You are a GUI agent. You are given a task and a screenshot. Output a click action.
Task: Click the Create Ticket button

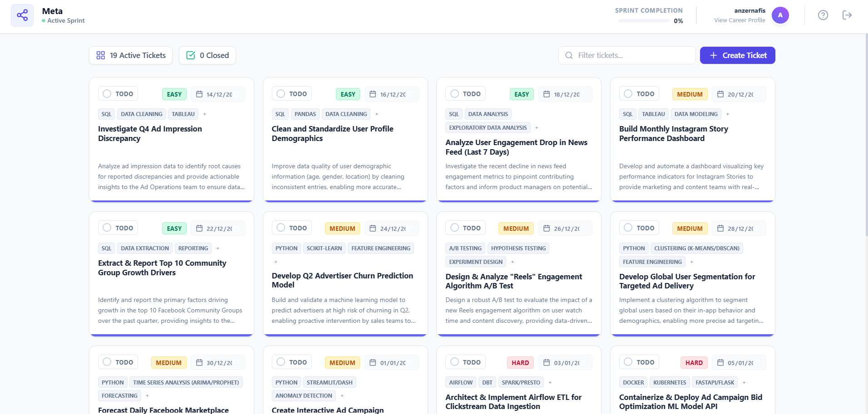738,55
